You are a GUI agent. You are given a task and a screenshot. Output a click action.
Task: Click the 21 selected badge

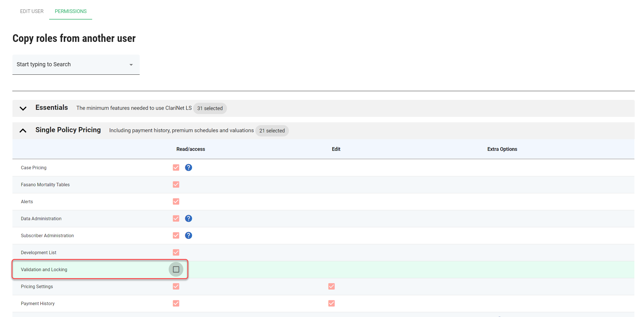[272, 131]
